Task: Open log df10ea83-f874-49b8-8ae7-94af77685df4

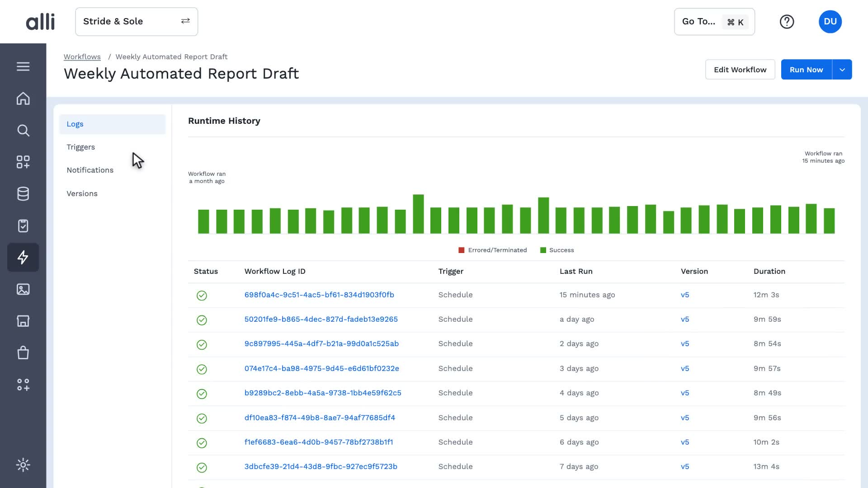Action: [x=320, y=418]
